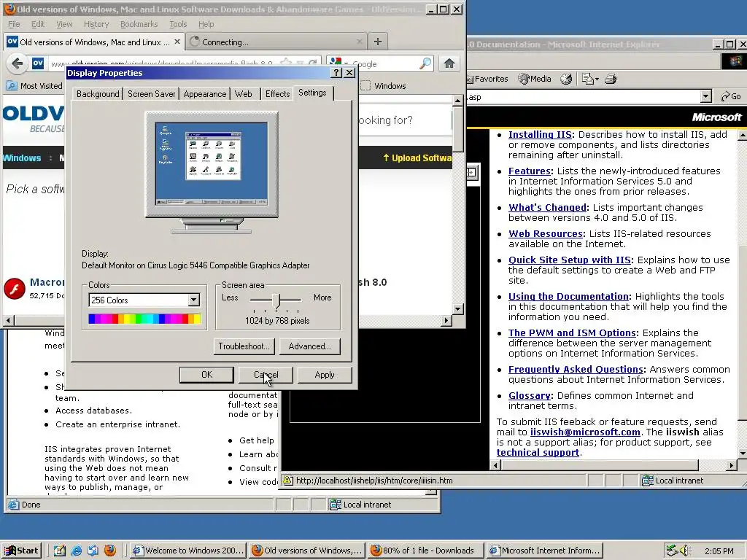747x560 pixels.
Task: Launch Firefox from quick launch
Action: click(110, 551)
